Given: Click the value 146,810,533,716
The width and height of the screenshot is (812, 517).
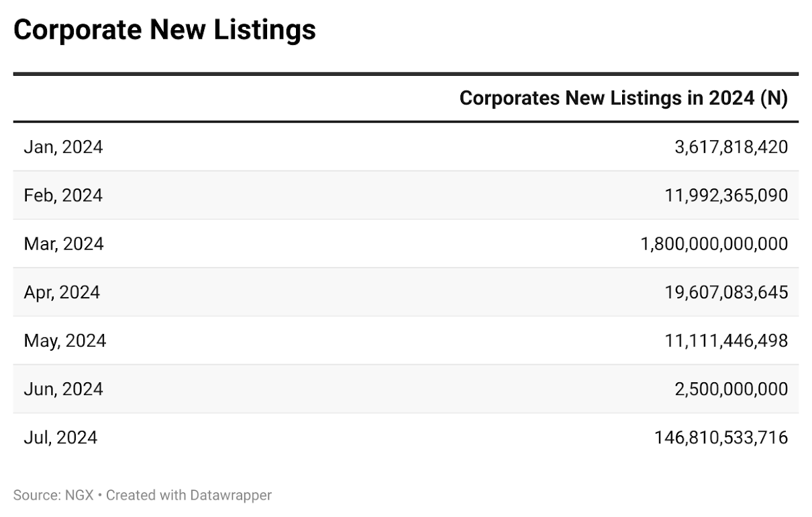Looking at the screenshot, I should pyautogui.click(x=721, y=438).
